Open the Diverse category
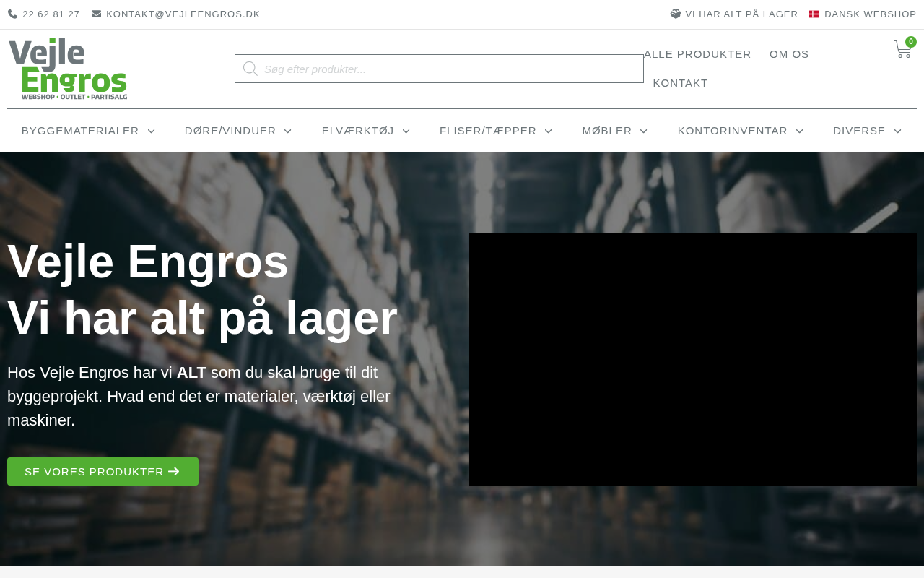Viewport: 924px width, 578px height. [859, 131]
